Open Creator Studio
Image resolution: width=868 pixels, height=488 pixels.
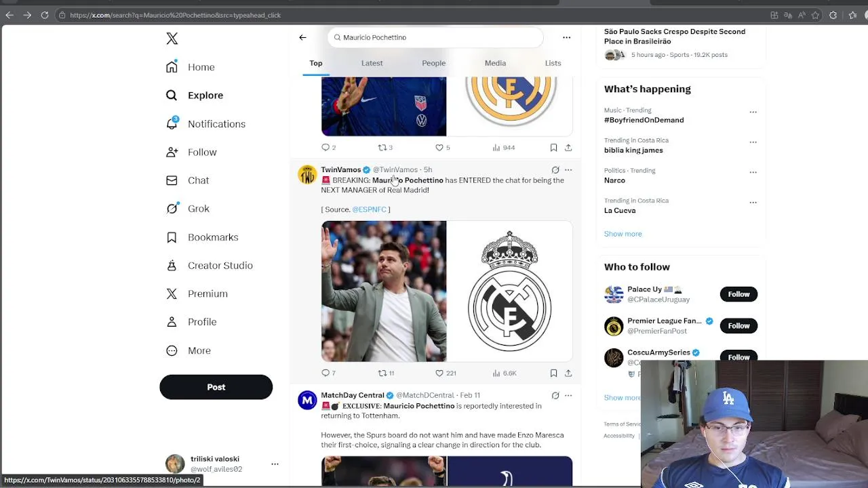pos(210,266)
